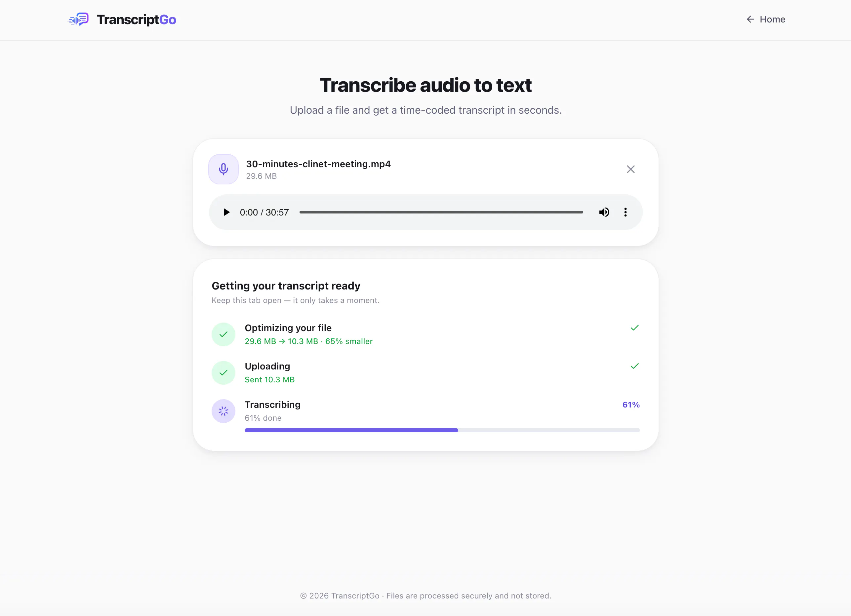Viewport: 851px width, 616px height.
Task: Click the purple 61% label
Action: (x=631, y=405)
